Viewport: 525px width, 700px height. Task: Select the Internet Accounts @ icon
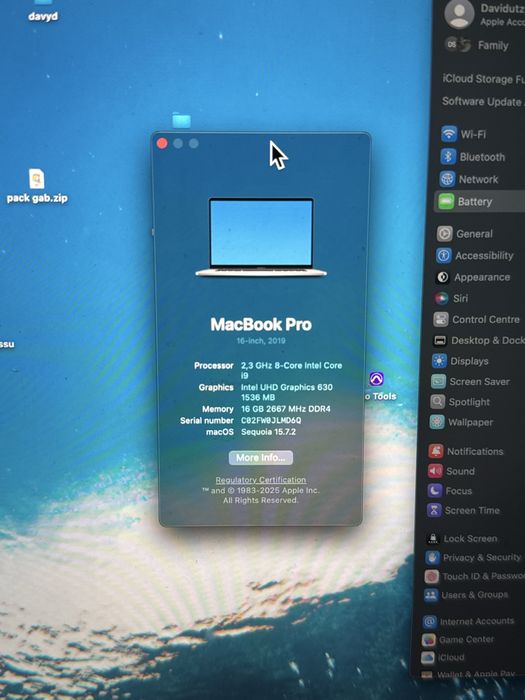coord(429,621)
